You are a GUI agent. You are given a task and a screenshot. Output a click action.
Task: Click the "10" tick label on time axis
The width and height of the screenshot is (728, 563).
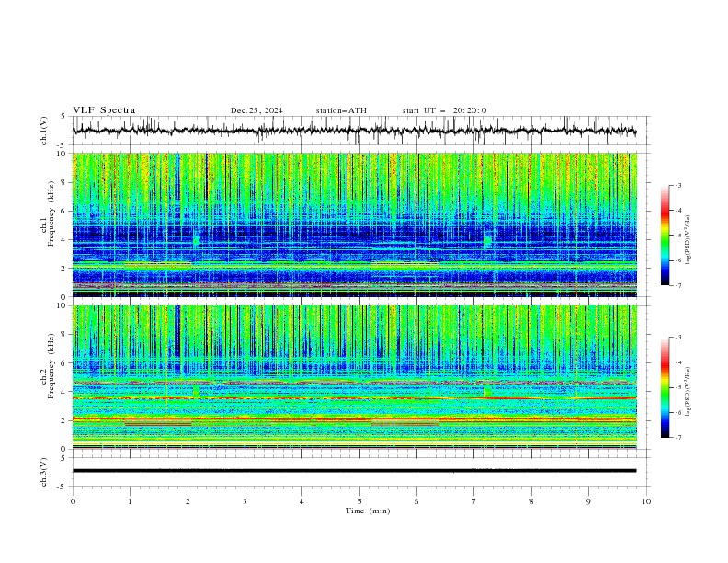646,501
